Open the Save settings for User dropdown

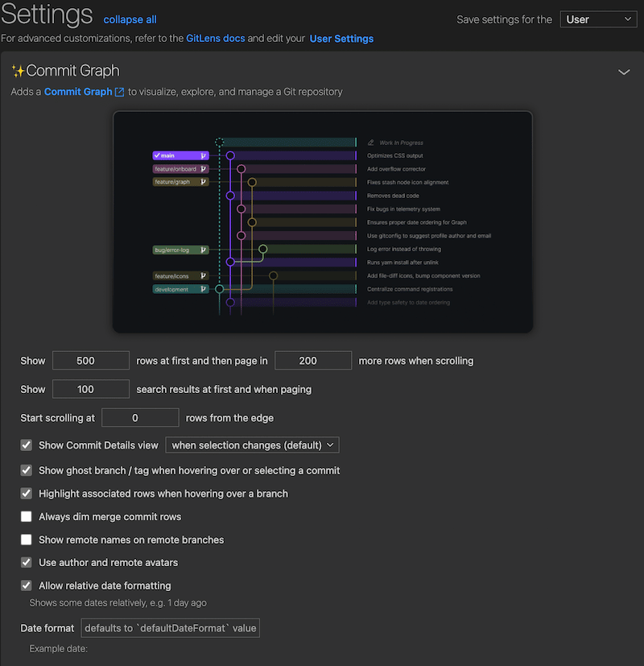(x=597, y=19)
